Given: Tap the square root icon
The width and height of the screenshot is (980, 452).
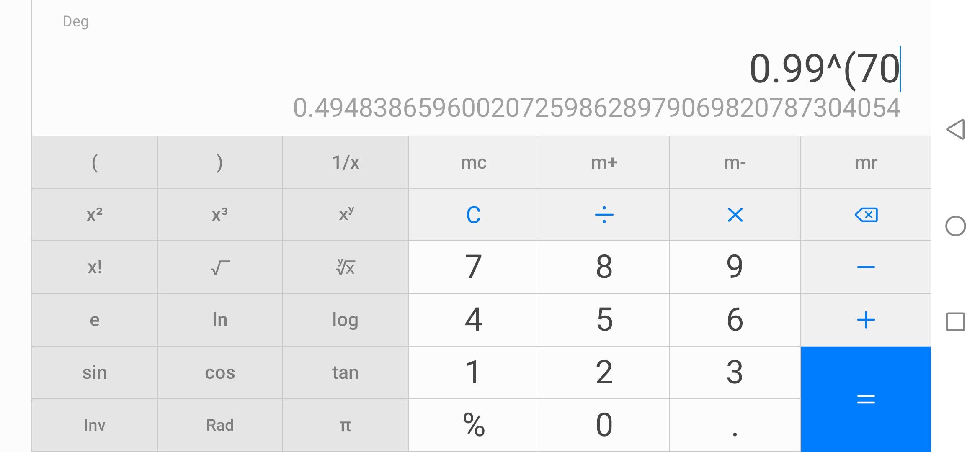Looking at the screenshot, I should (x=220, y=267).
